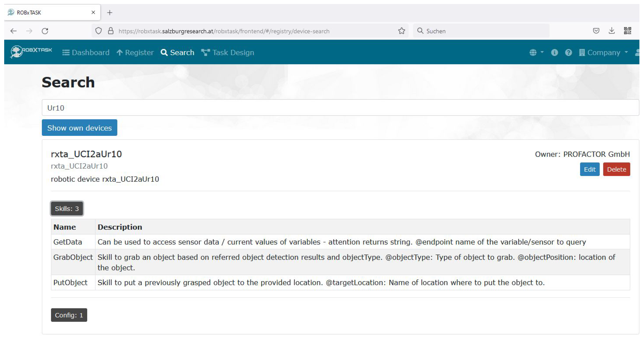This screenshot has width=644, height=339.
Task: Click the Ur10 search input field
Action: click(x=340, y=108)
